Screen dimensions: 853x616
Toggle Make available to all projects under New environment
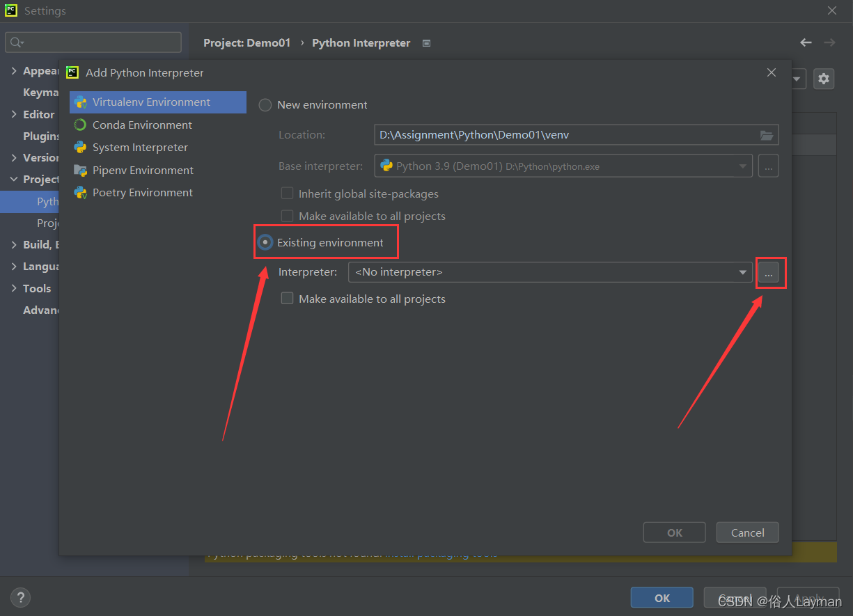[x=287, y=216]
